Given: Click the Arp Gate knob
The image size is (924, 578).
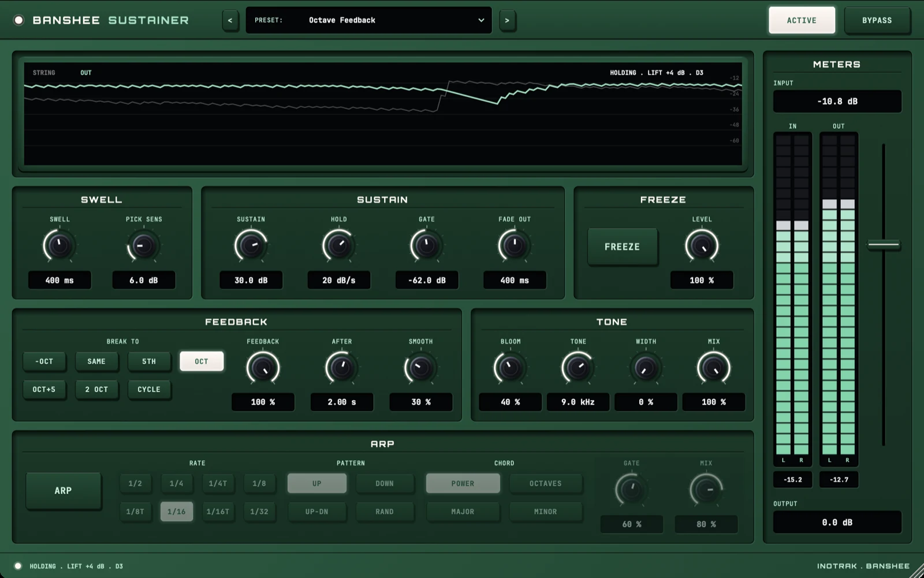Looking at the screenshot, I should [631, 490].
